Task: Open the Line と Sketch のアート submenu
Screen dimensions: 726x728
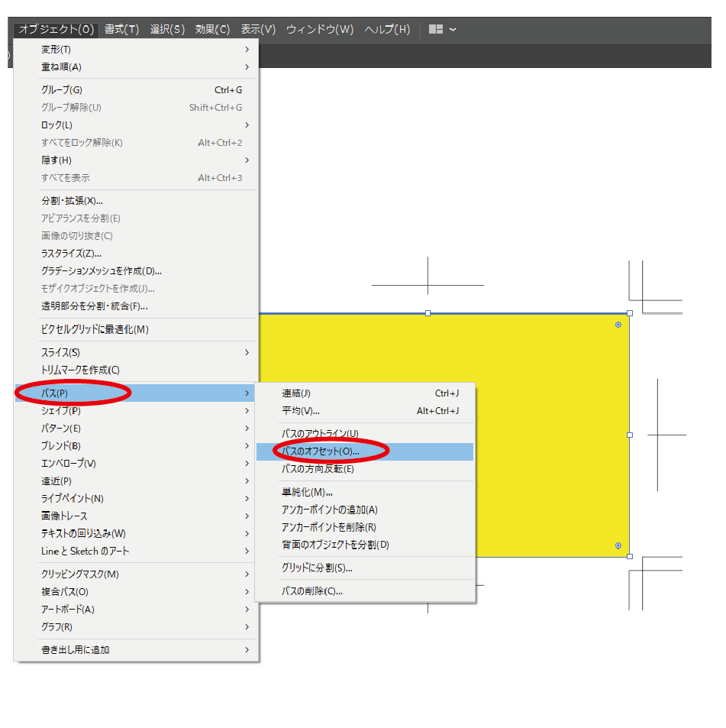Action: point(136,551)
